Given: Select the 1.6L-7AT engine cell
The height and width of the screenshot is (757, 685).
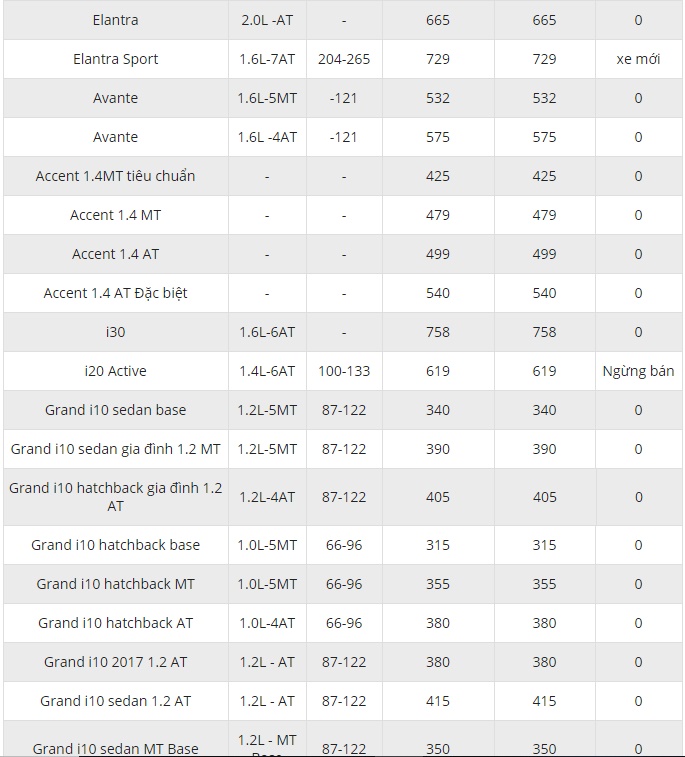Looking at the screenshot, I should point(268,59).
